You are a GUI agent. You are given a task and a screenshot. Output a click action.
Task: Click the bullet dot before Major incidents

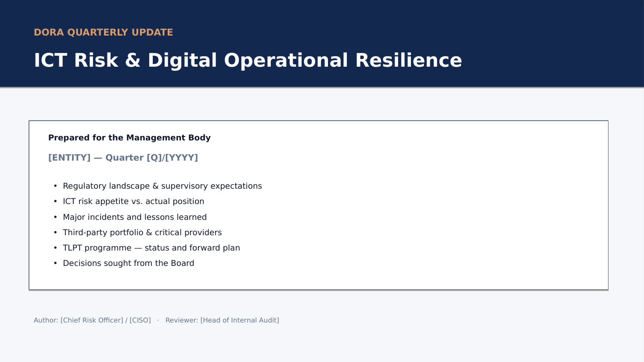(55, 217)
